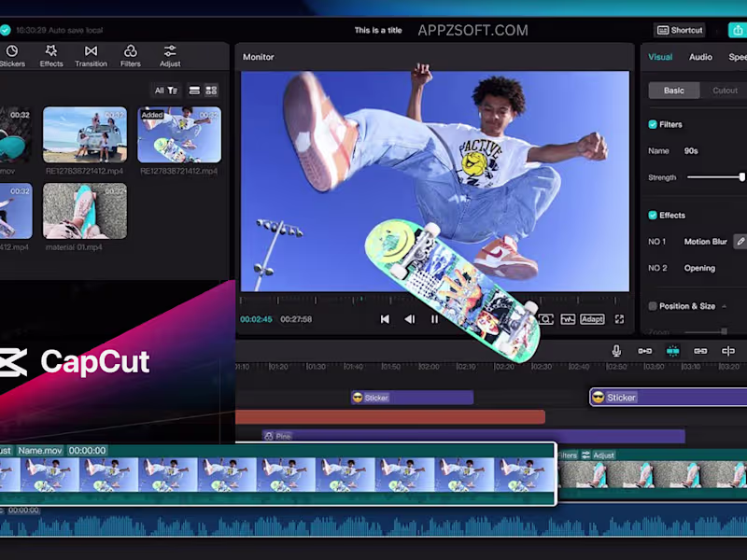
Task: Enable the Position & Size checkbox
Action: point(653,306)
